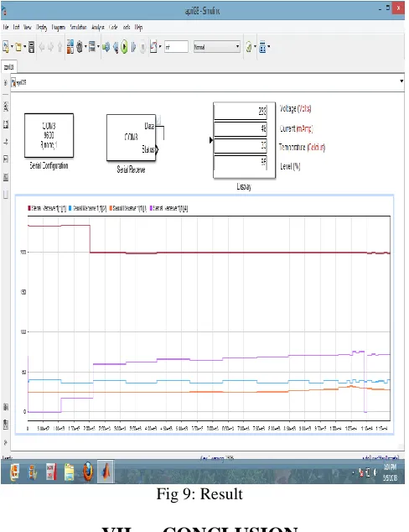Viewport: 409px width, 532px height.
Task: Expand the Model Advisor dropdown arrow
Action: pos(255,47)
